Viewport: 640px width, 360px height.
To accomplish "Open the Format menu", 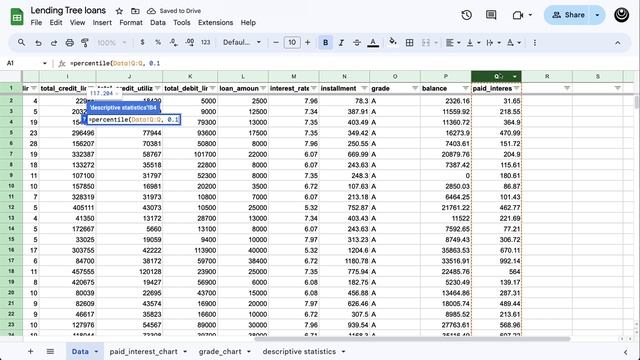I will 131,22.
